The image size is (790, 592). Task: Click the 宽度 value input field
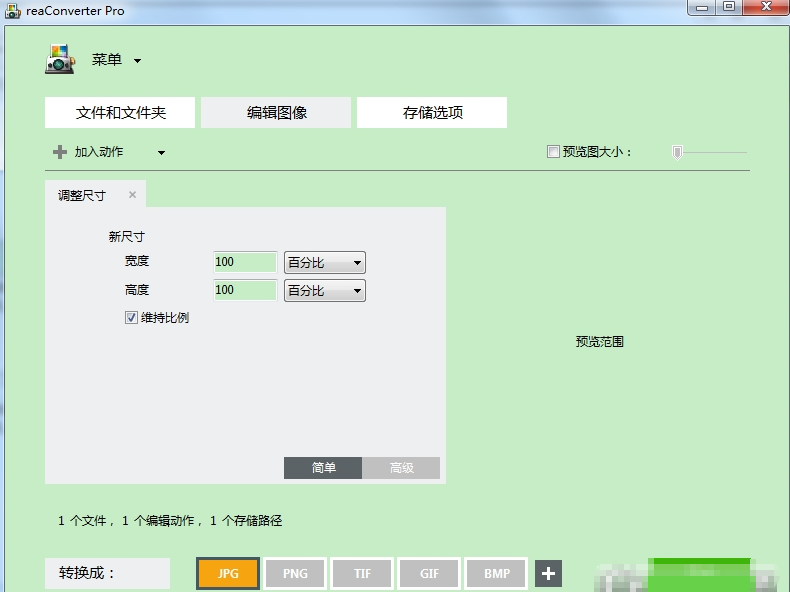pyautogui.click(x=244, y=262)
